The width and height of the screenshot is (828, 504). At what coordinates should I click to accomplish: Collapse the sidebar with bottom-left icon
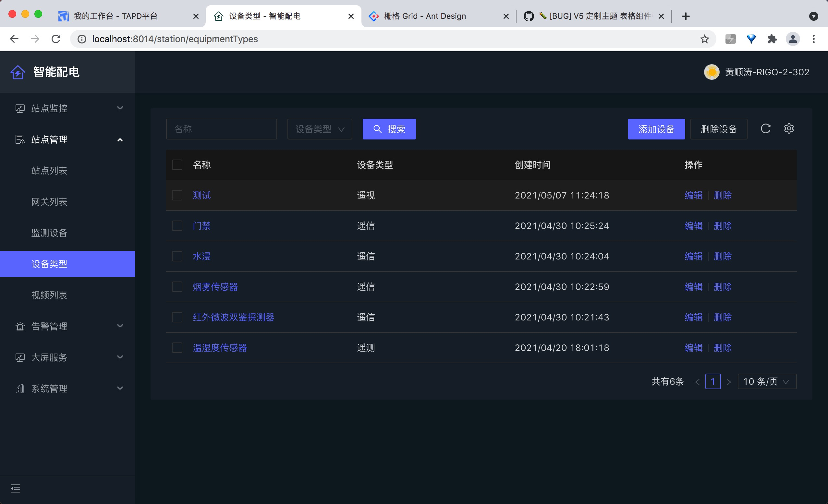[x=16, y=488]
